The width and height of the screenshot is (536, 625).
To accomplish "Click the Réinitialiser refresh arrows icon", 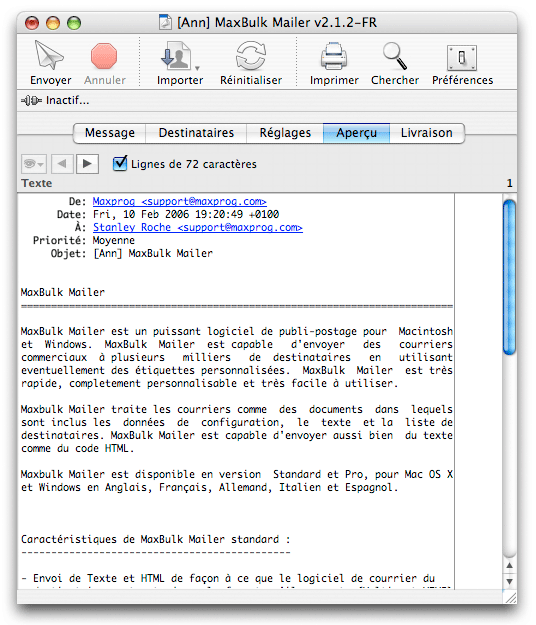I will point(251,56).
